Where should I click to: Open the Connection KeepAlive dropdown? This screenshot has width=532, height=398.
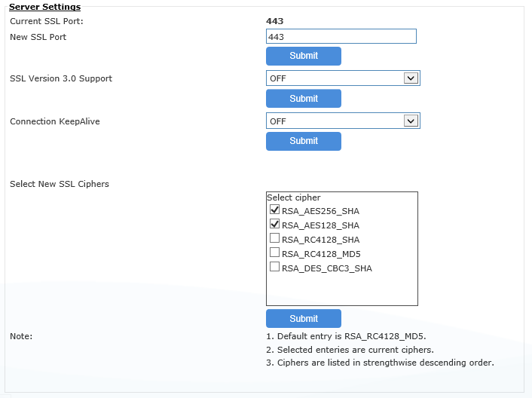pyautogui.click(x=343, y=121)
